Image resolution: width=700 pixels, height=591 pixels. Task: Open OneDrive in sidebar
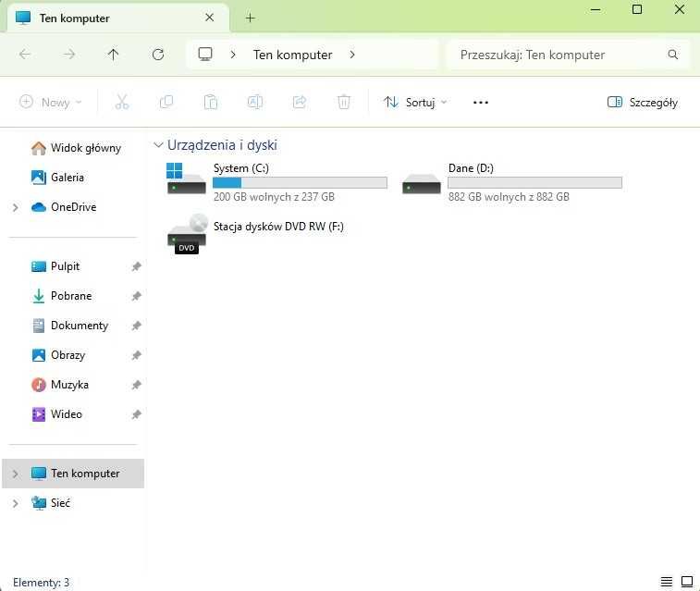(64, 207)
